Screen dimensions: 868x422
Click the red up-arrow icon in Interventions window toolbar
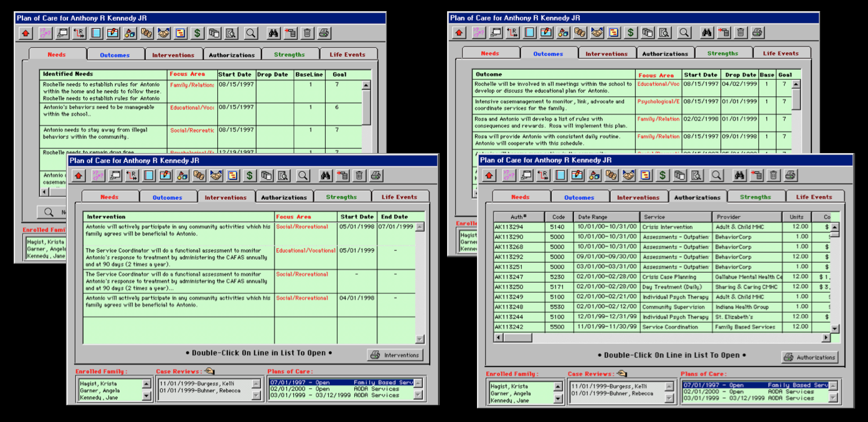click(x=78, y=176)
